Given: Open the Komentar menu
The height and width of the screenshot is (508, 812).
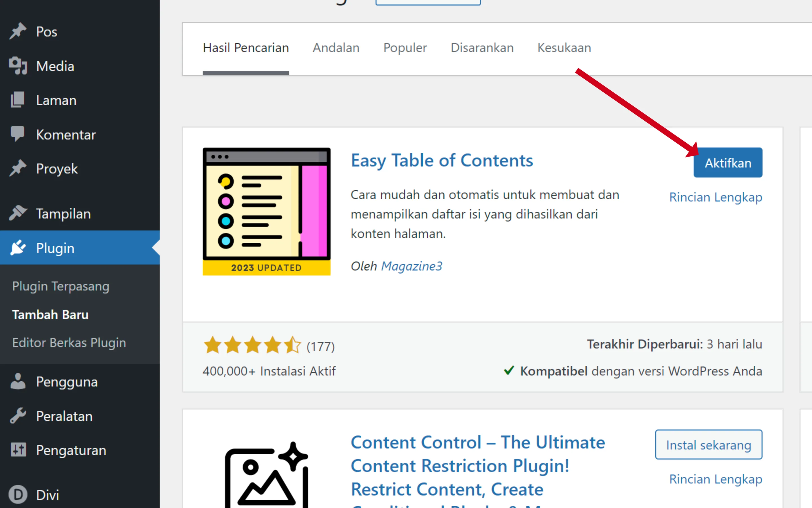Looking at the screenshot, I should point(80,134).
